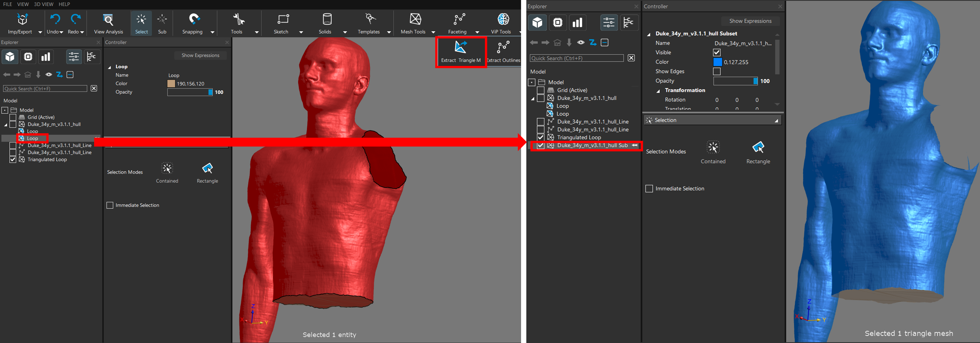Open the Faceting dropdown arrow
The image size is (980, 343).
click(477, 32)
